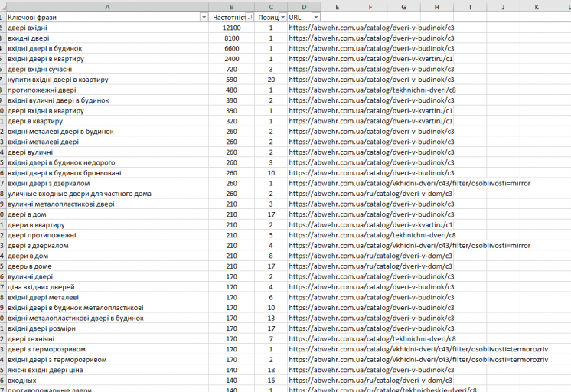The width and height of the screenshot is (571, 392).
Task: Open the URL column filter dropdown
Action: pyautogui.click(x=316, y=18)
